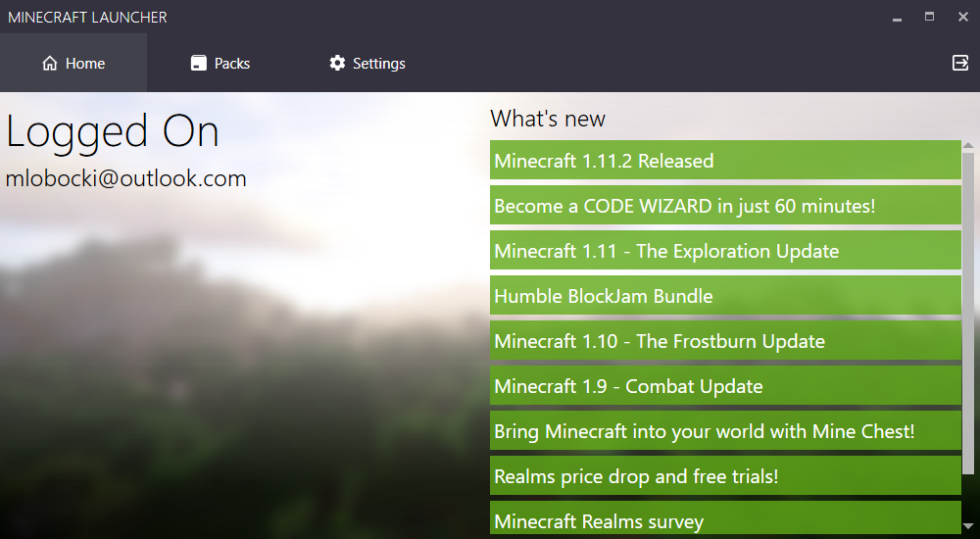Click the scroll up arrow of the news list
This screenshot has width=980, height=539.
point(968,146)
